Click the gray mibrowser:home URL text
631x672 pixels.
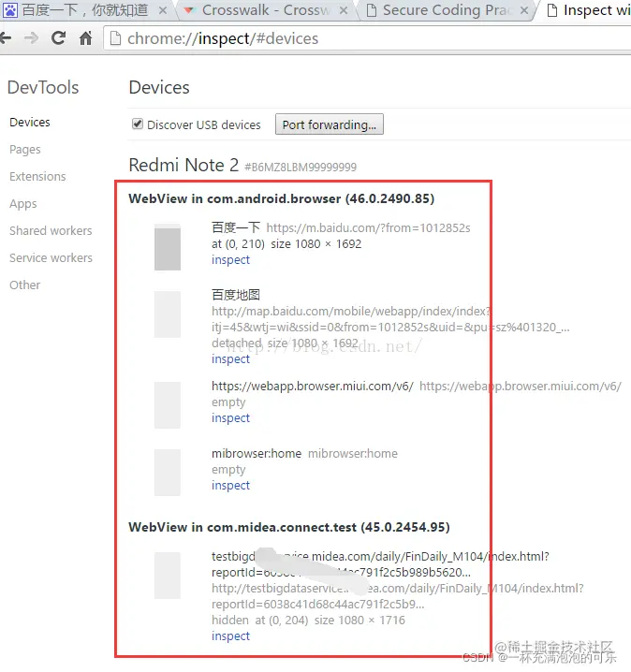(353, 453)
